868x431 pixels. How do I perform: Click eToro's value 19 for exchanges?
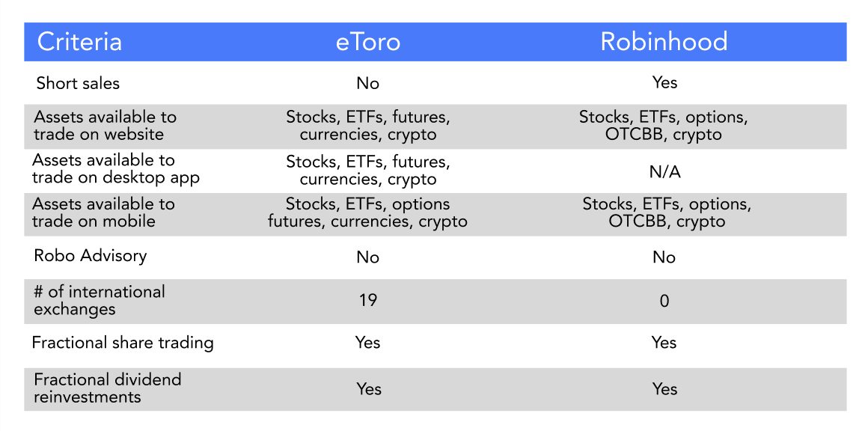tap(368, 300)
